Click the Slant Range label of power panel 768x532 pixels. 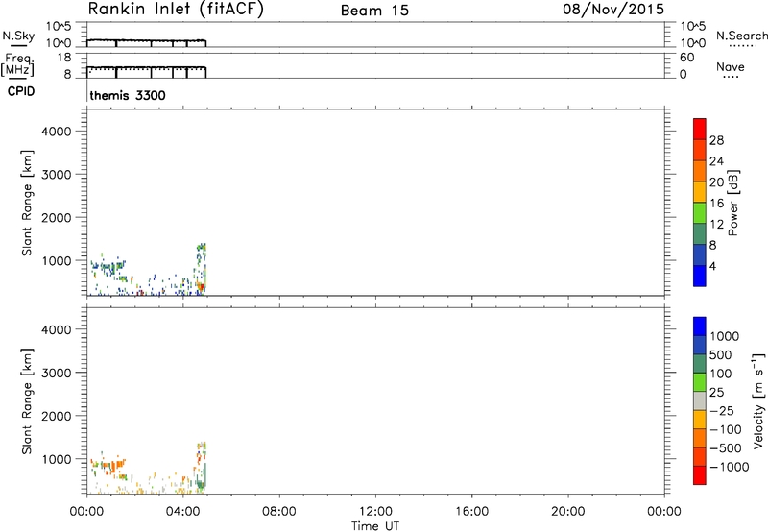point(27,203)
